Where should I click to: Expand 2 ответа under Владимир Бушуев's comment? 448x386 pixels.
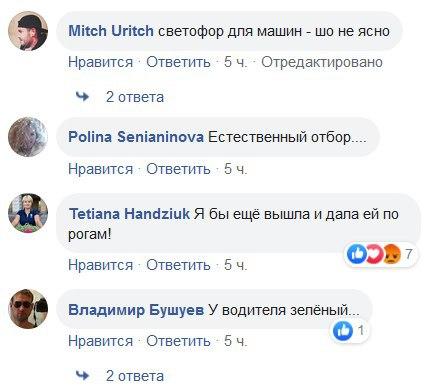[x=135, y=376]
